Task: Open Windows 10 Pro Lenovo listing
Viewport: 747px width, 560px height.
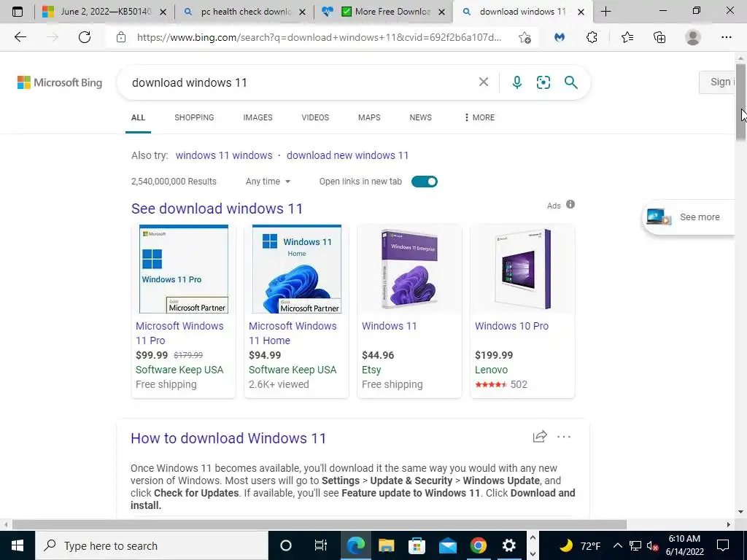Action: pyautogui.click(x=511, y=326)
